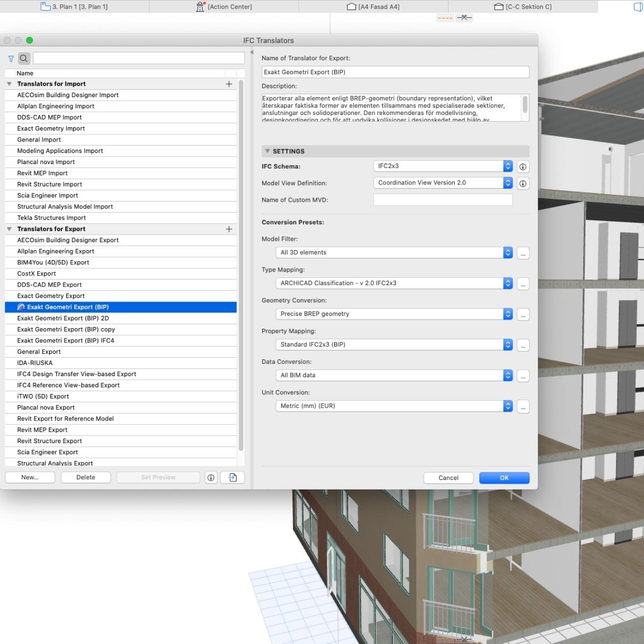Open the Type Mapping dropdown
The height and width of the screenshot is (644, 644).
tap(394, 283)
